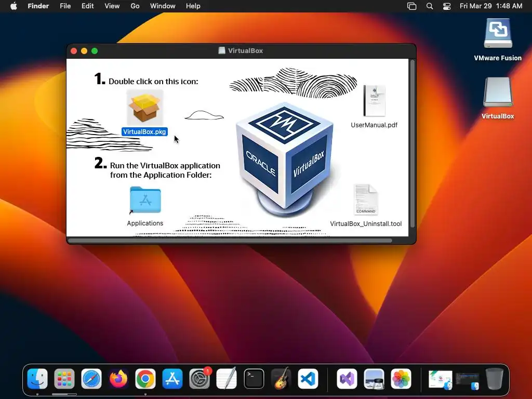Open the View menu
This screenshot has height=399, width=532.
coord(112,6)
